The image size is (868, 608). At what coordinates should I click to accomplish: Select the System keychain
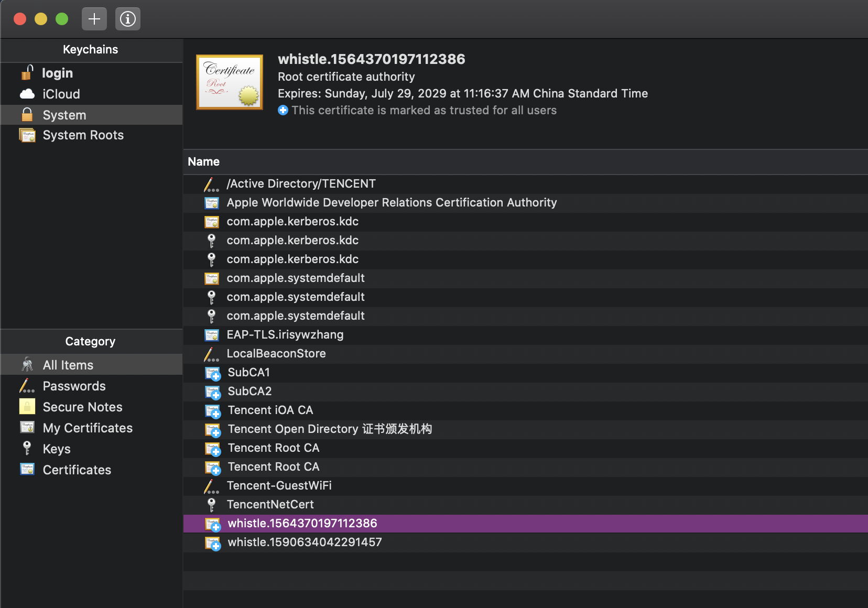[x=64, y=115]
